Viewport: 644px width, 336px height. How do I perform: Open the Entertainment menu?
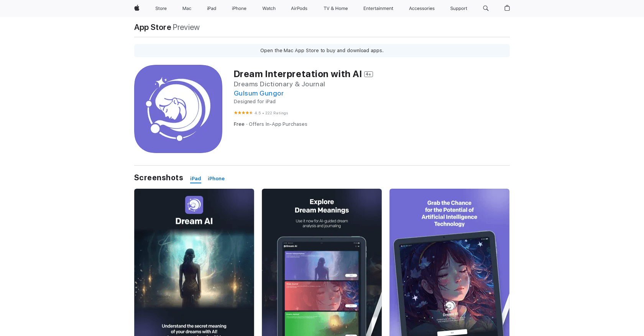[378, 8]
